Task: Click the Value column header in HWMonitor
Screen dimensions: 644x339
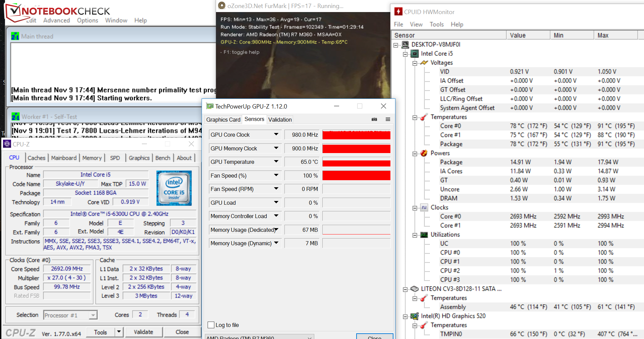Action: coord(528,35)
